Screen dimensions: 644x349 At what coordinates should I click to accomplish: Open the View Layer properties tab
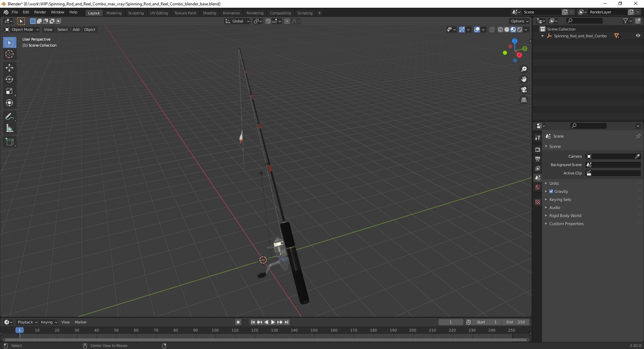tap(538, 168)
